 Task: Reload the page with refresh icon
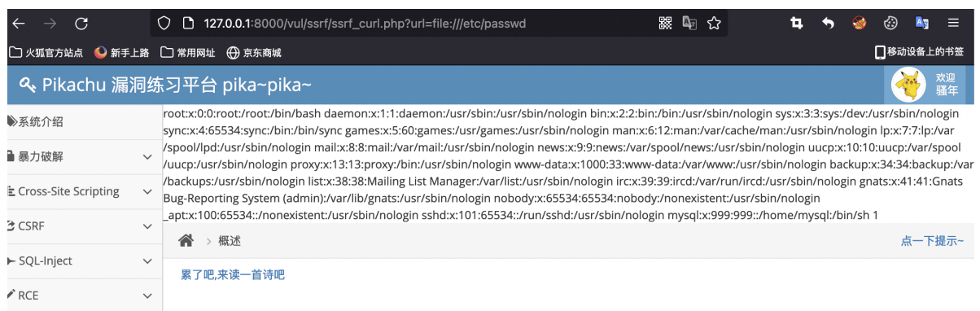click(x=81, y=23)
